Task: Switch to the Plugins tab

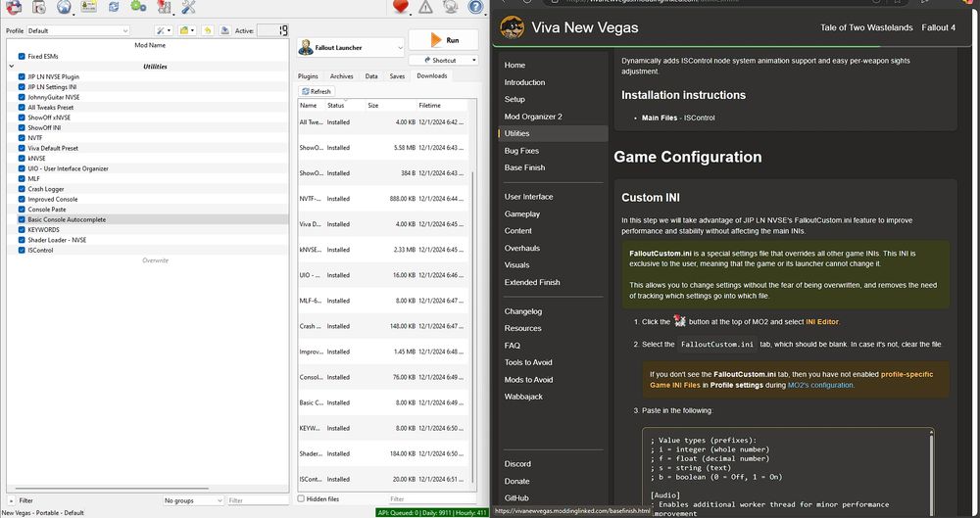Action: pyautogui.click(x=308, y=76)
